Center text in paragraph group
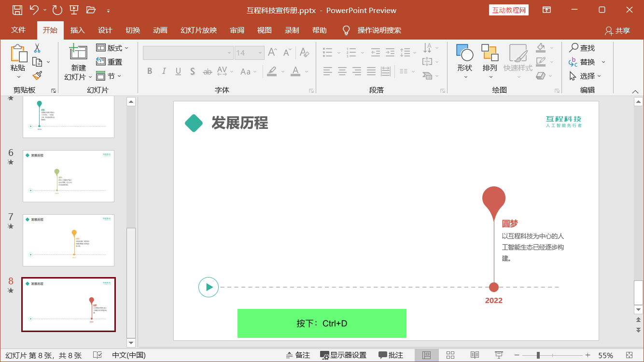Screen dimensions: 644x362 342,71
